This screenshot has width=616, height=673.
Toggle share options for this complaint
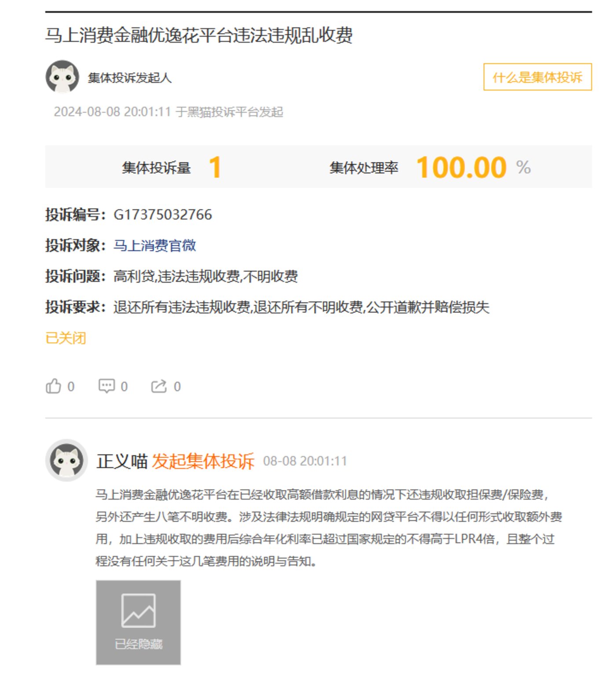click(x=159, y=386)
